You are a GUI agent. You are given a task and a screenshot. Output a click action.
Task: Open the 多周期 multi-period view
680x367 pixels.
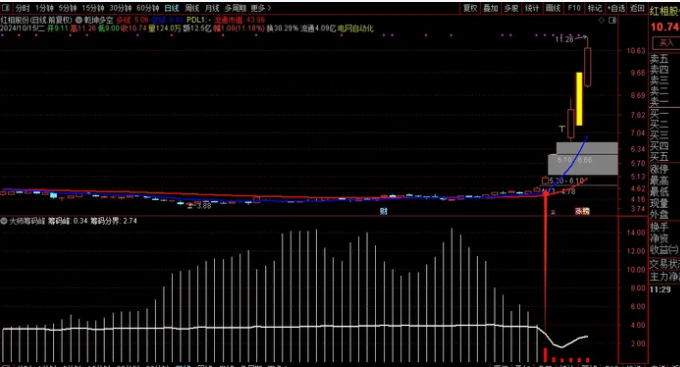235,8
